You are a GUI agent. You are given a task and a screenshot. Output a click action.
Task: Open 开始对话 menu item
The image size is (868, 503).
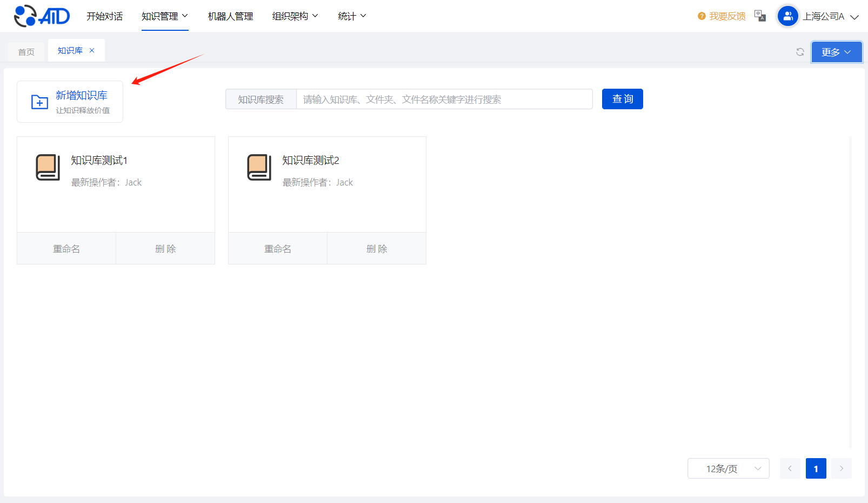click(104, 16)
